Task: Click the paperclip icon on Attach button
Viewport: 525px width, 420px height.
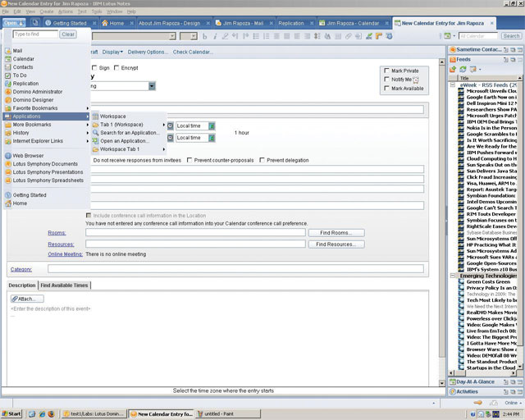Action: [x=15, y=299]
